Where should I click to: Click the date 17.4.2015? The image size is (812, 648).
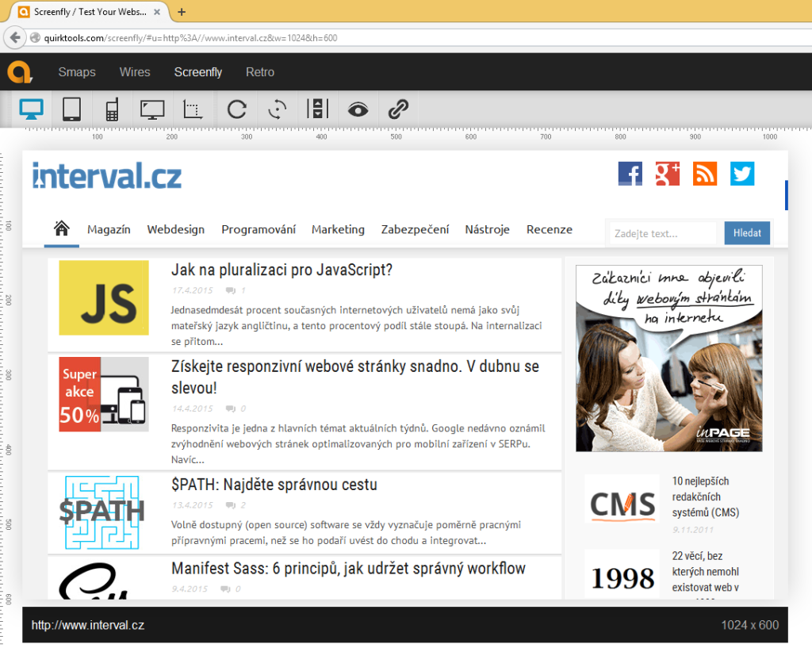[x=193, y=290]
